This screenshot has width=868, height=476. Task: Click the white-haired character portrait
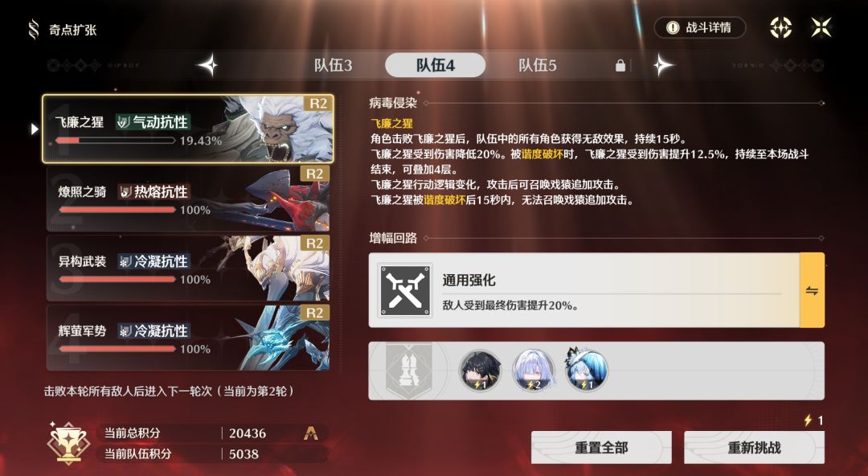click(x=534, y=370)
